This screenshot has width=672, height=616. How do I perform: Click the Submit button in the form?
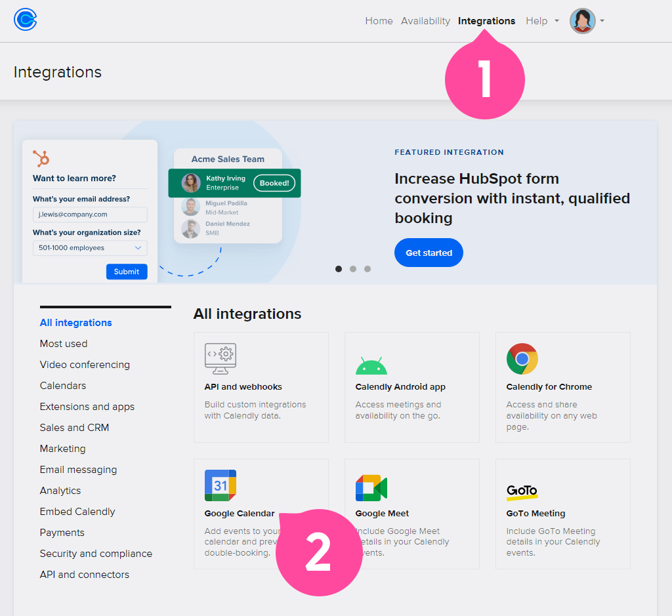click(x=127, y=272)
